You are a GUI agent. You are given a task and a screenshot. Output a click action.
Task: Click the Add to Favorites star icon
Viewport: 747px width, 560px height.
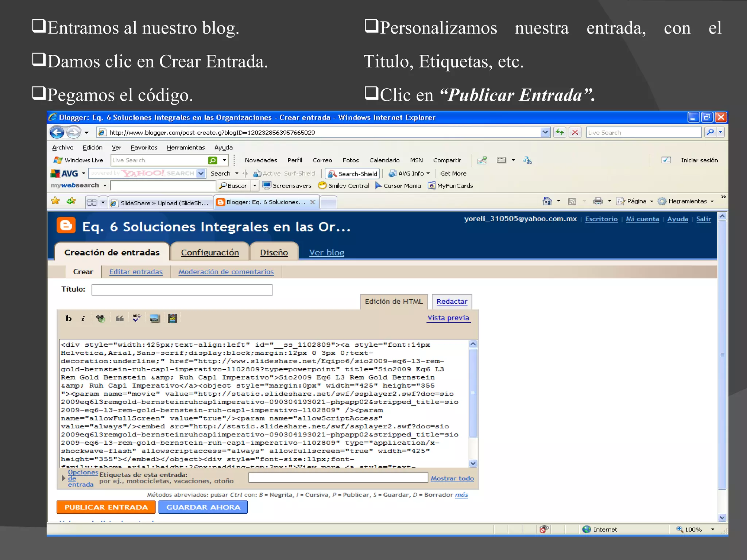pyautogui.click(x=71, y=201)
